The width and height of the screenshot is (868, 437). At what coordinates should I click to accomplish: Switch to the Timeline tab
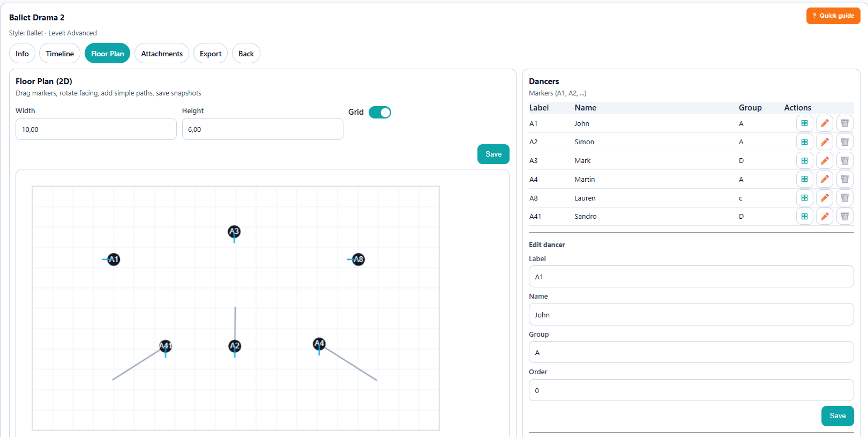pyautogui.click(x=59, y=54)
